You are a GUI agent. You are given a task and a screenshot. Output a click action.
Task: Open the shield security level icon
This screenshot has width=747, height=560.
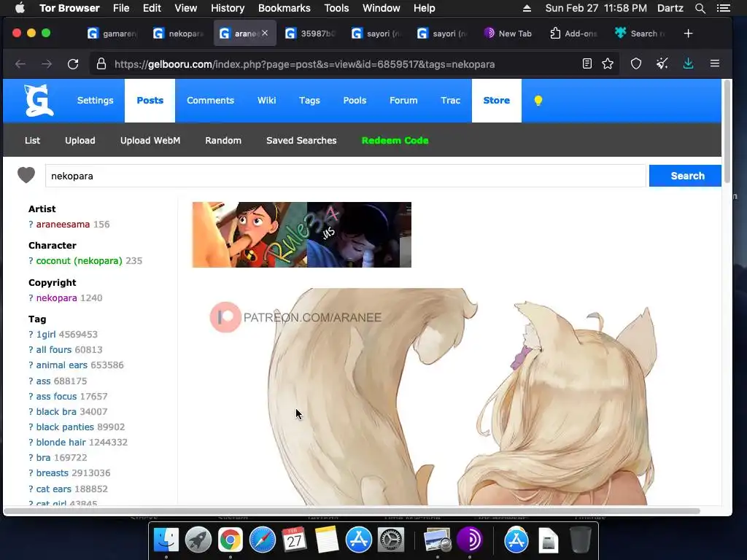click(636, 63)
